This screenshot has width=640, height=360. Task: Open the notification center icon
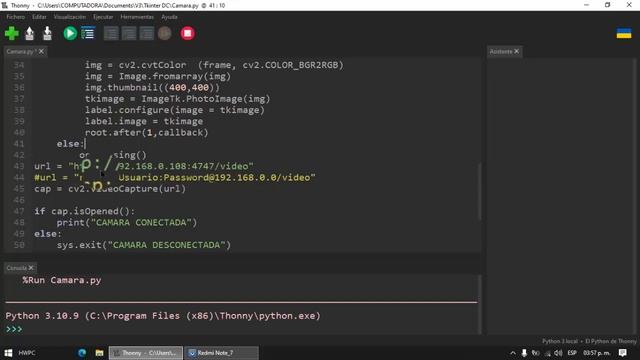tap(622, 353)
